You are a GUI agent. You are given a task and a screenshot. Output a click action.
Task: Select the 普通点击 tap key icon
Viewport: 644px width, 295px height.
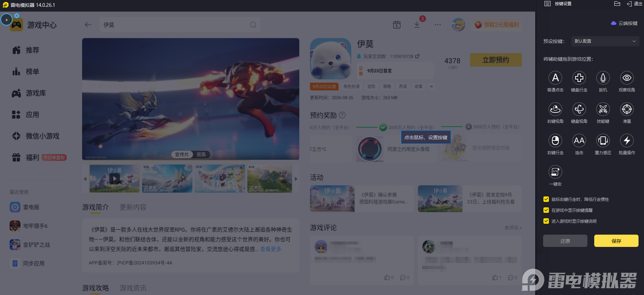(x=555, y=78)
